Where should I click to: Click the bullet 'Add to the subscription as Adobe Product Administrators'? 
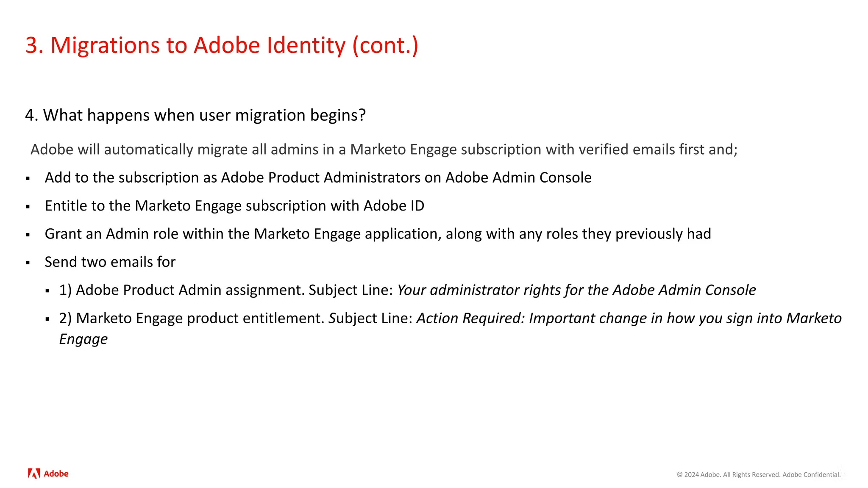pos(318,177)
